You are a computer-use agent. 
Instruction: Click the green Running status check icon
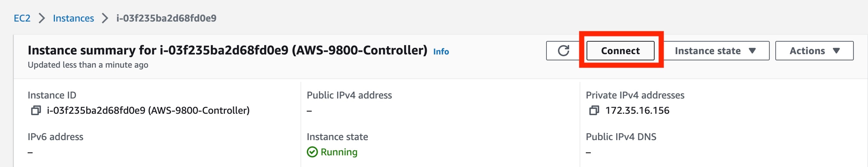312,152
